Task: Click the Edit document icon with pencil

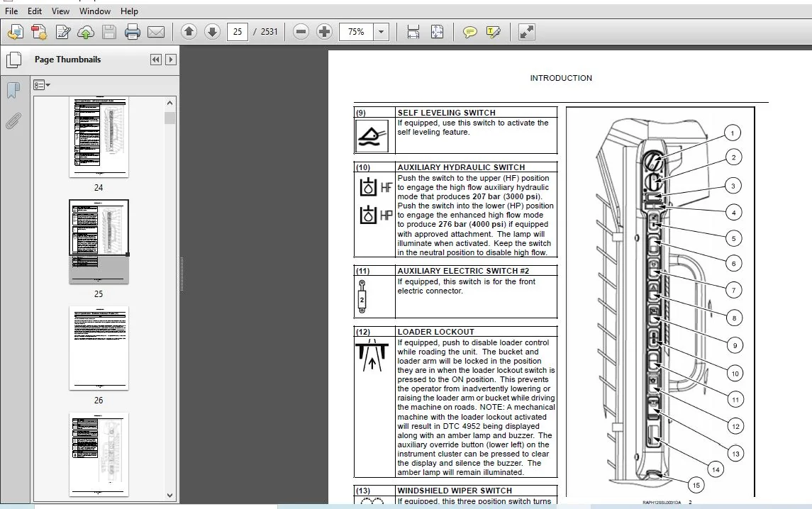Action: [x=62, y=32]
